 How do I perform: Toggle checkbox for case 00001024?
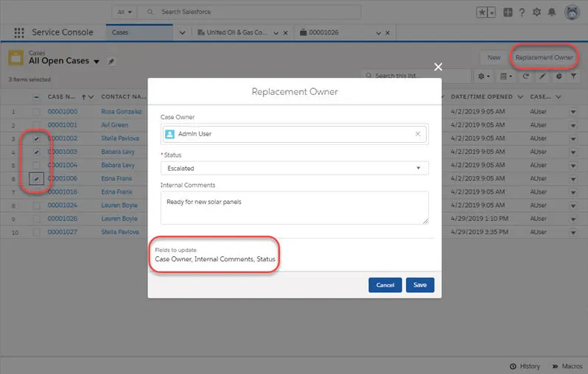(36, 205)
